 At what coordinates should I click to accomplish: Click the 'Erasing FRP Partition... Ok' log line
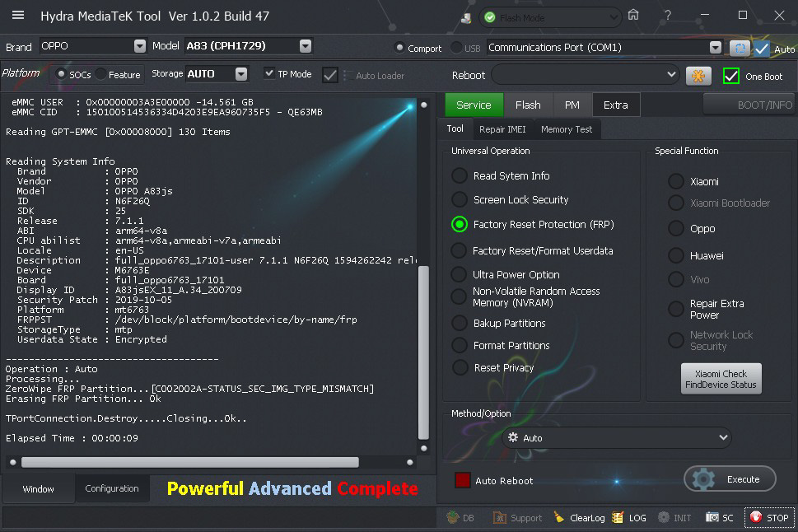[83, 399]
